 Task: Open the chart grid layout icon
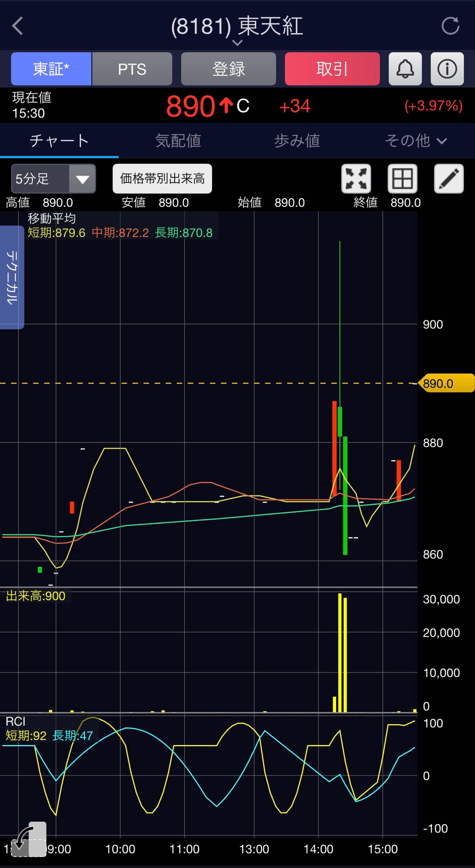tap(402, 179)
